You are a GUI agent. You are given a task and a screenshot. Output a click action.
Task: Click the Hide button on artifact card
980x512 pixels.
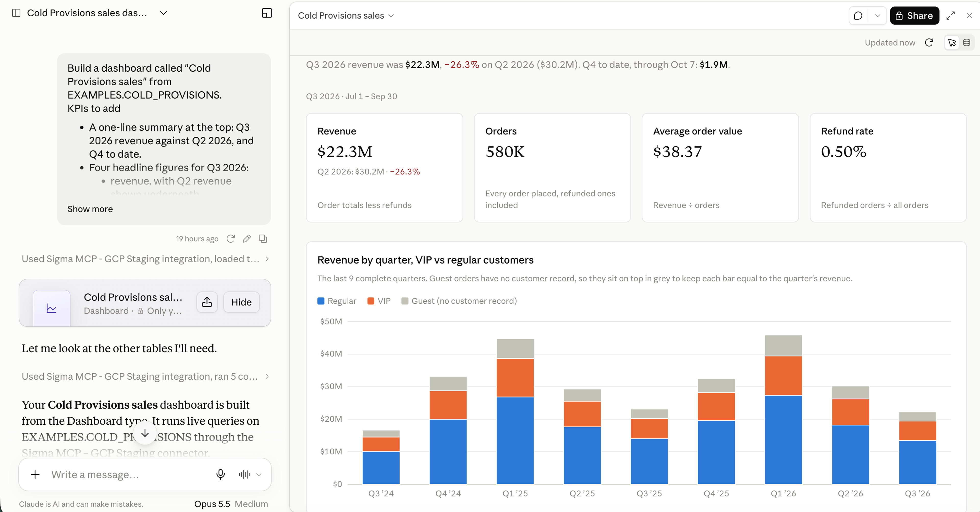pyautogui.click(x=241, y=302)
